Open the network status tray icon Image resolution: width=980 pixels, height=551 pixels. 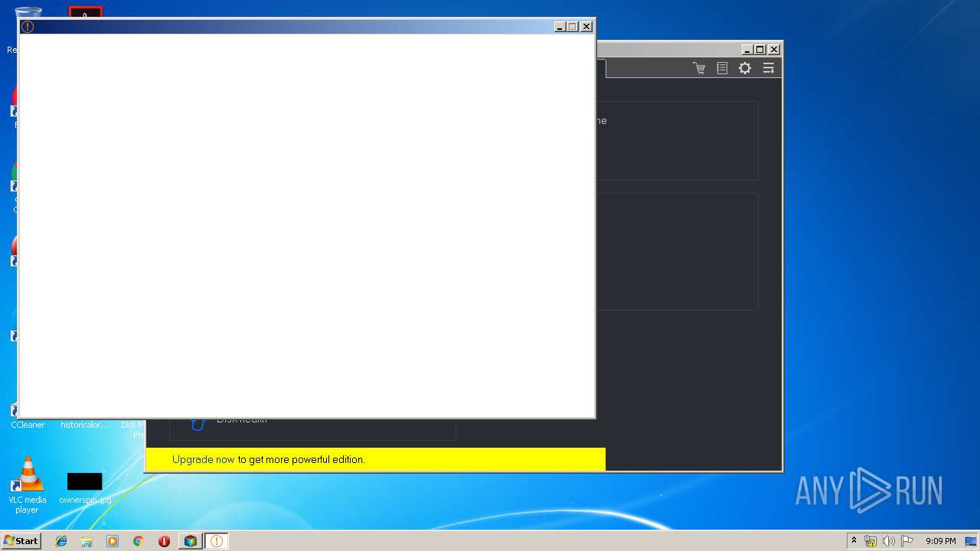(871, 541)
